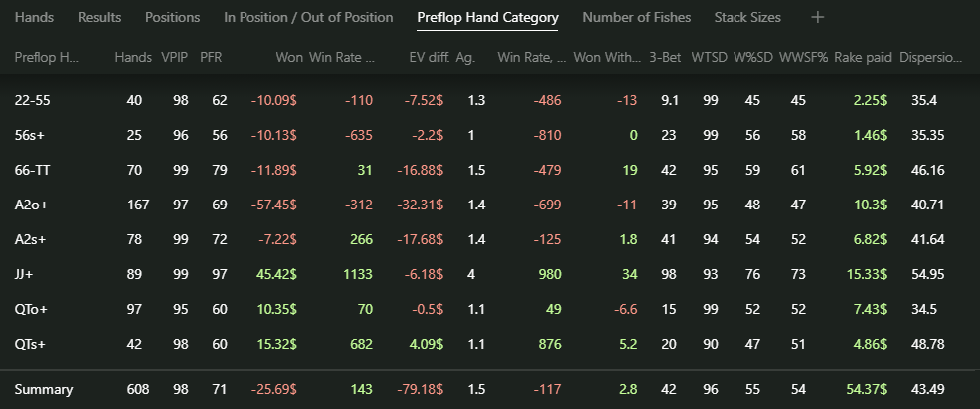Open the Results tab
This screenshot has width=980, height=409.
(100, 18)
